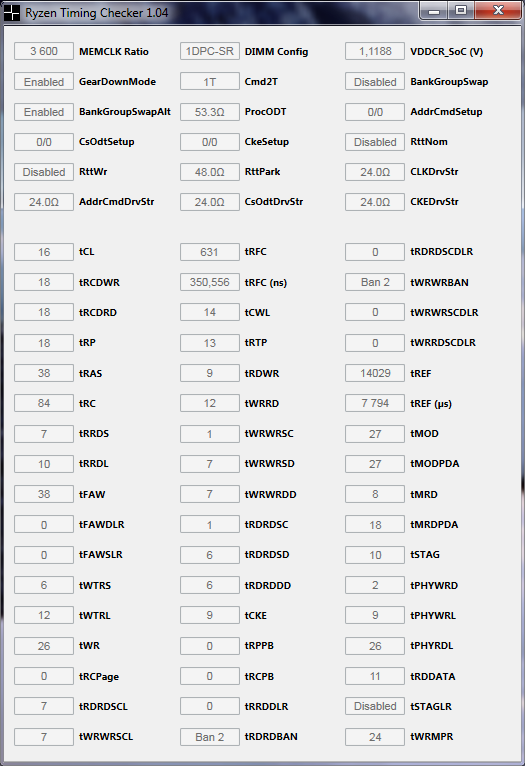Click the tFAWDLR label
This screenshot has width=525, height=766.
tap(102, 524)
